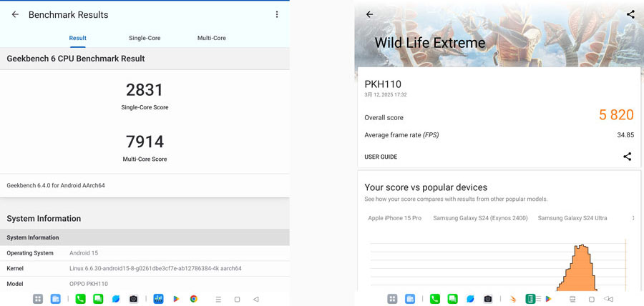
Task: Open file manager in 3DMark taskbar
Action: coord(410,299)
